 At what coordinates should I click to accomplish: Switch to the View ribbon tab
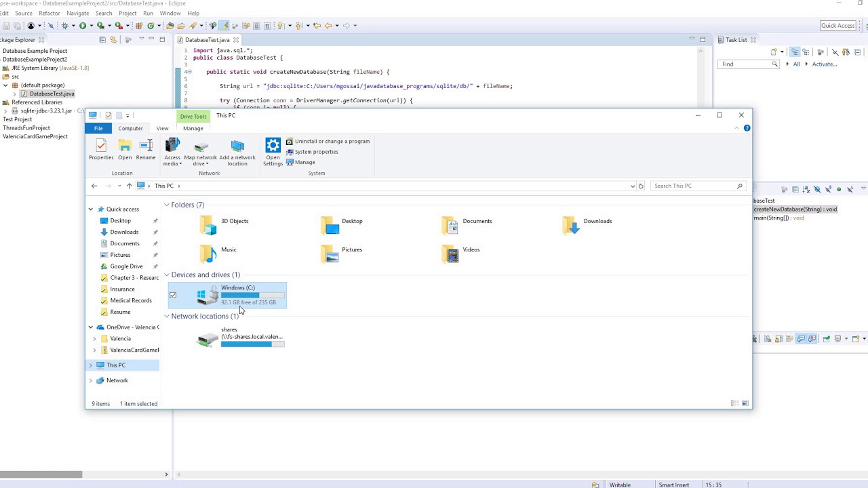[x=162, y=128]
